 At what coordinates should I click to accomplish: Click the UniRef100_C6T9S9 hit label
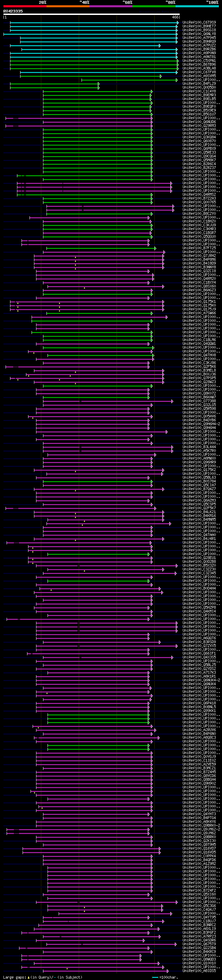199,23
